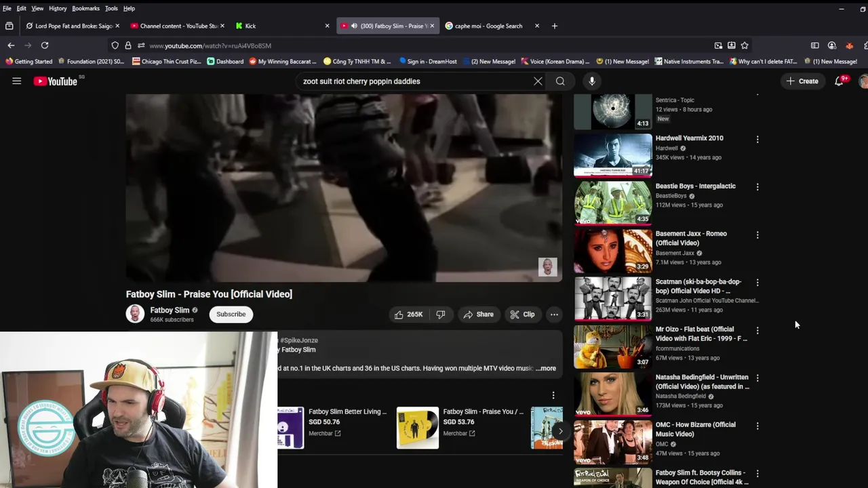Viewport: 868px width, 488px height.
Task: Open the Help menu
Action: [x=129, y=8]
